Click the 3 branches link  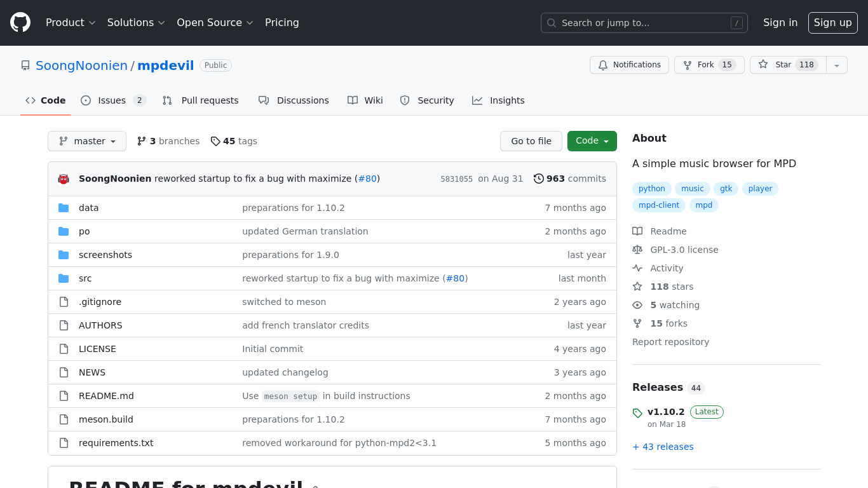168,141
